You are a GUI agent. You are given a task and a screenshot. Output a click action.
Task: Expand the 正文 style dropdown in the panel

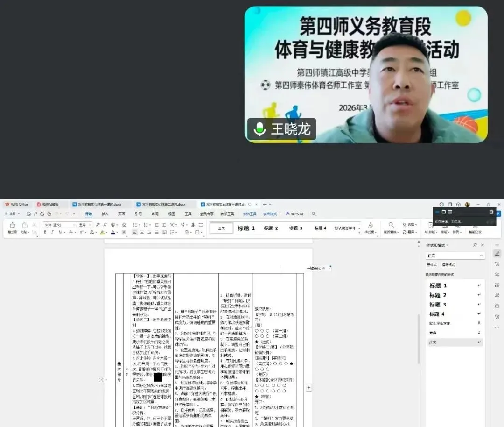click(481, 255)
